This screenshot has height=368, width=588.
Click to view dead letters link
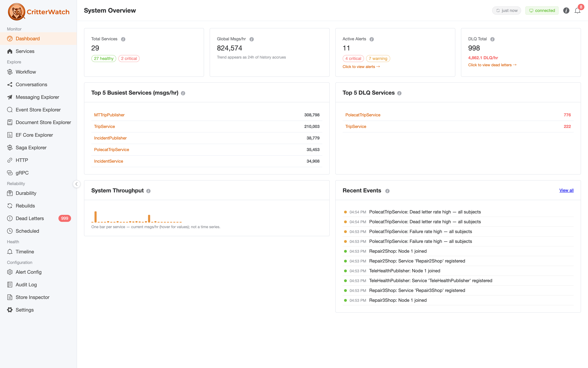492,65
